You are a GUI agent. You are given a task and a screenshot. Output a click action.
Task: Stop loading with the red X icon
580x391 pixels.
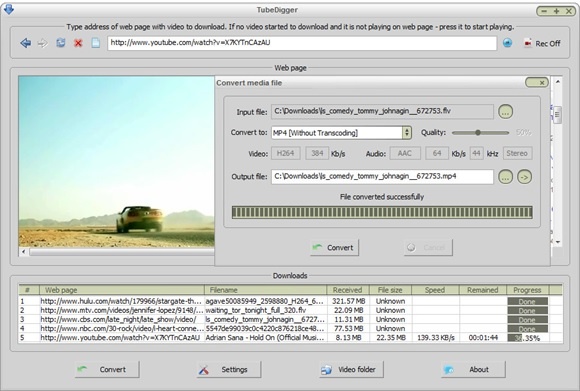(78, 43)
